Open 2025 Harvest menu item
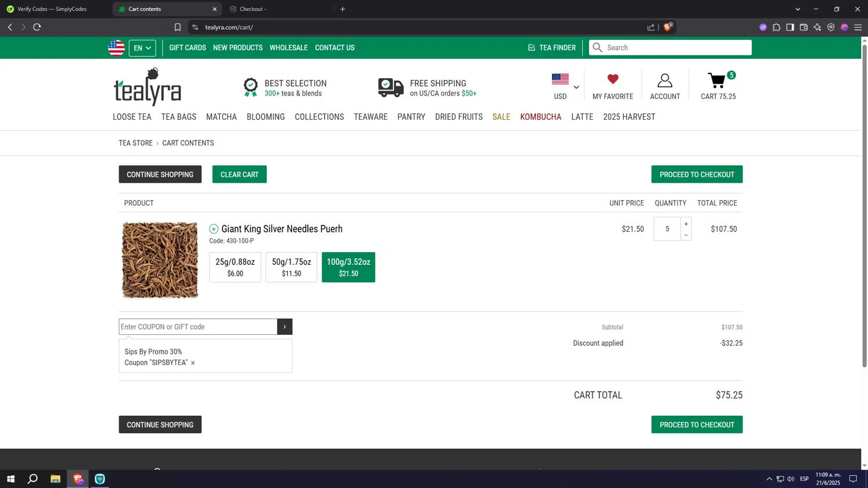 pos(629,117)
